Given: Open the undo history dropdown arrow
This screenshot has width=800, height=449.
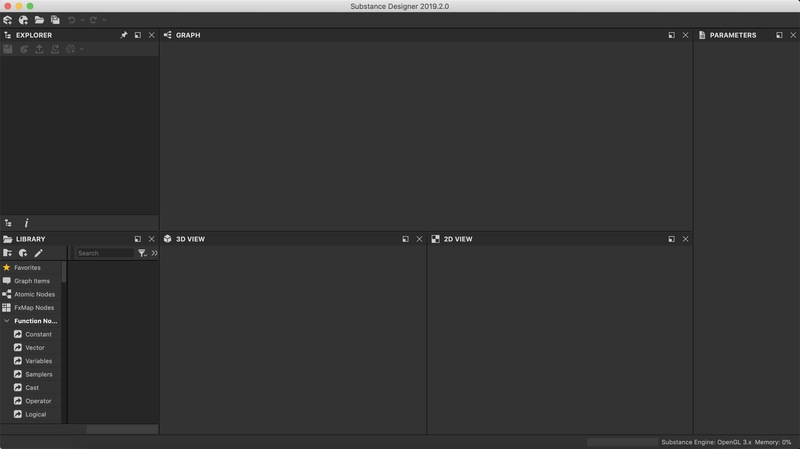Looking at the screenshot, I should [x=83, y=20].
